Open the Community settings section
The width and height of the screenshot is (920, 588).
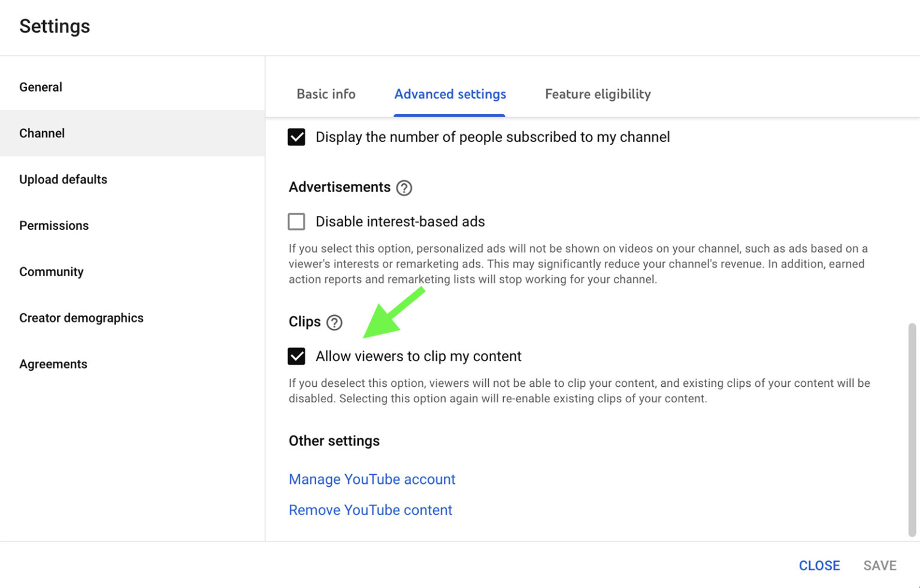click(x=51, y=271)
